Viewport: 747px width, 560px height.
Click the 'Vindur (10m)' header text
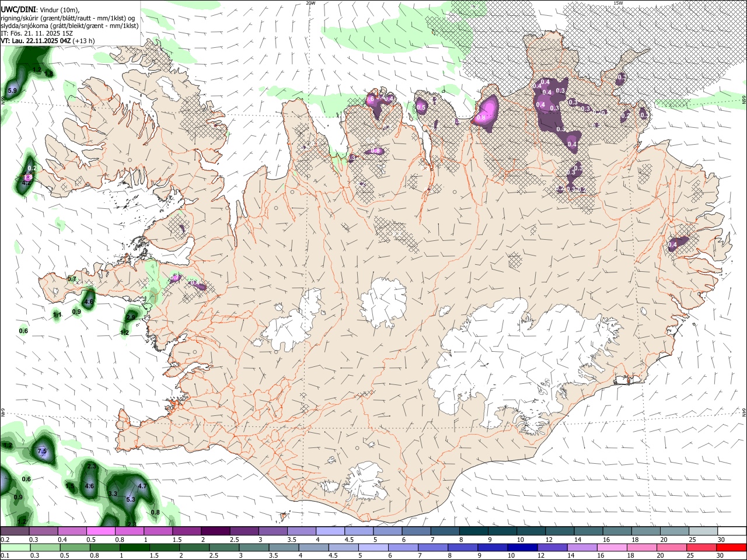pyautogui.click(x=60, y=10)
